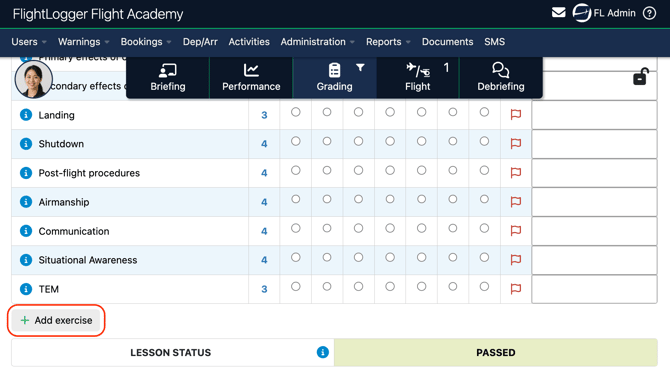
Task: Open the help question mark icon
Action: click(x=649, y=13)
